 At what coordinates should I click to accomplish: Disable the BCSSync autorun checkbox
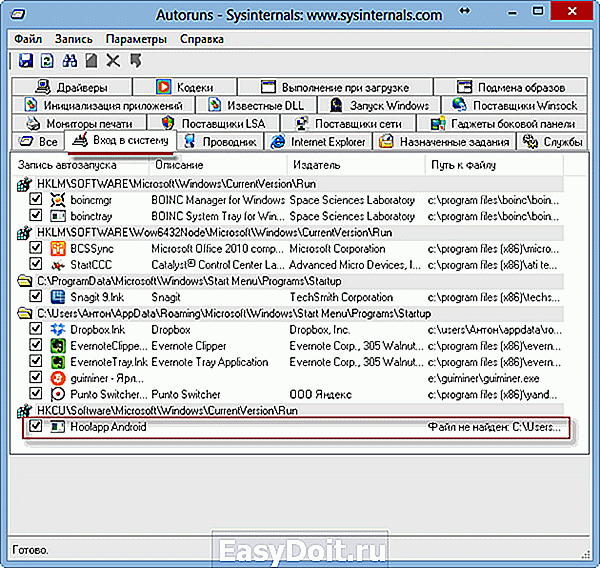point(36,248)
